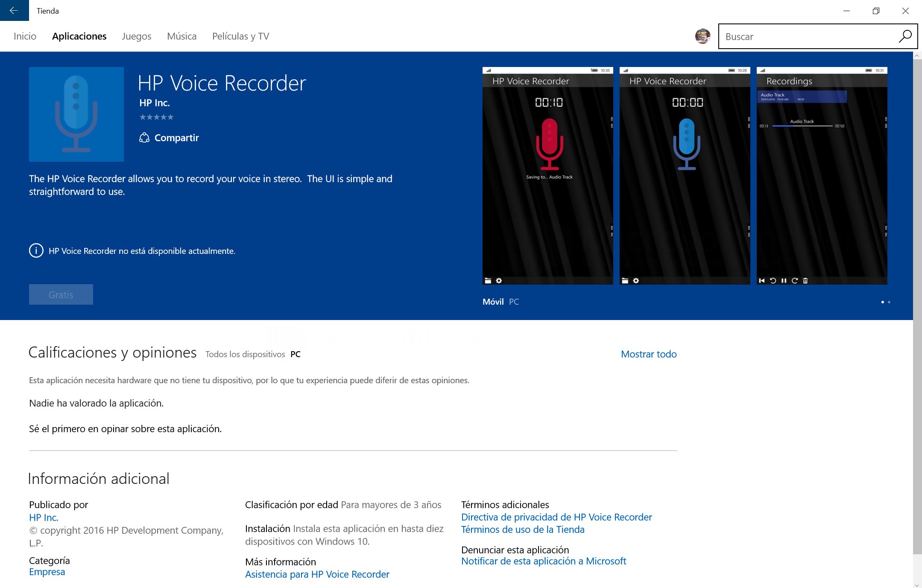Open the user account avatar

[x=702, y=36]
